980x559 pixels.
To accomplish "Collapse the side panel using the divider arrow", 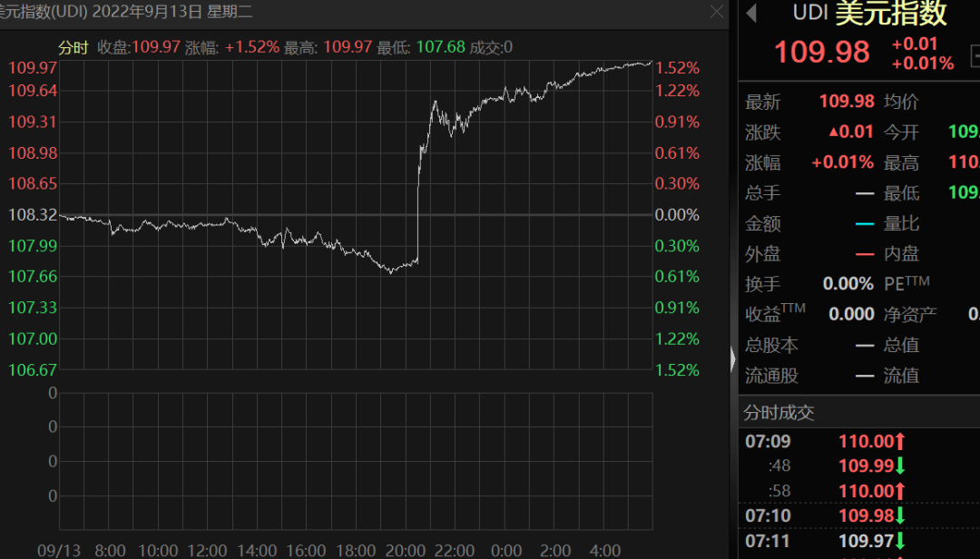I will (733, 360).
